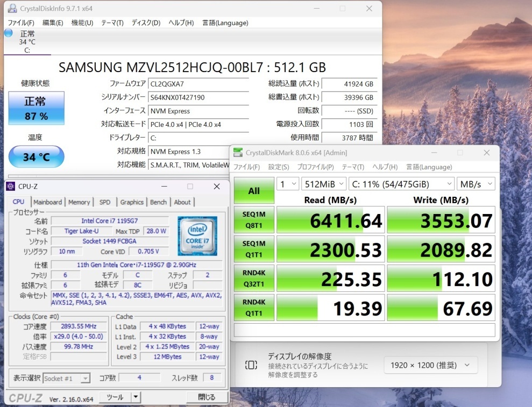Open 言語(Language) menu in CrystalDiskMark
This screenshot has width=532, height=407.
(429, 167)
